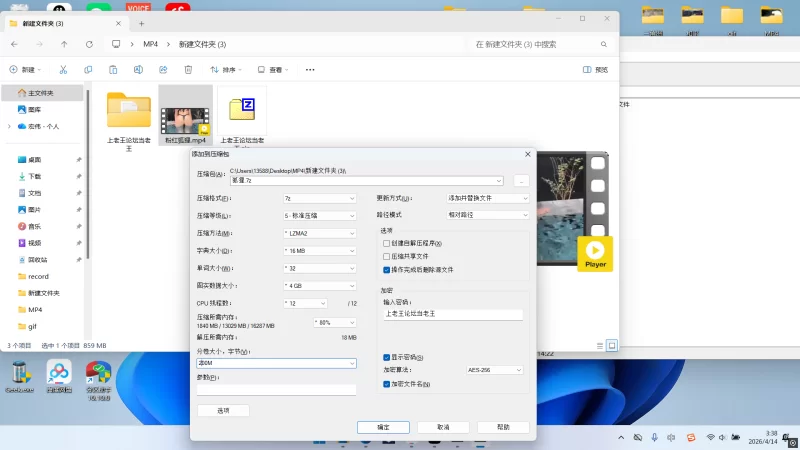Enable the 创建自解压程序 checkbox
Screen dimensions: 800x450
[x=387, y=244]
